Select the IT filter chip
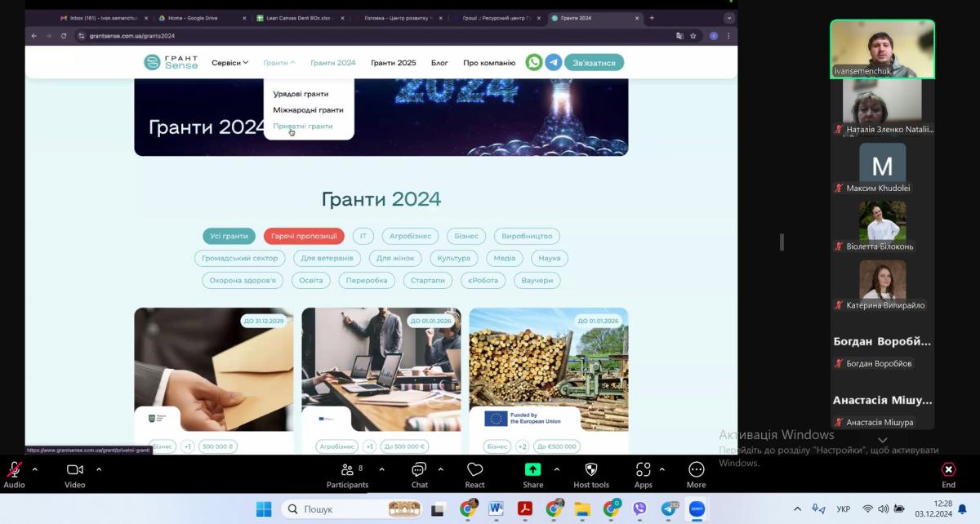The image size is (980, 524). point(363,236)
